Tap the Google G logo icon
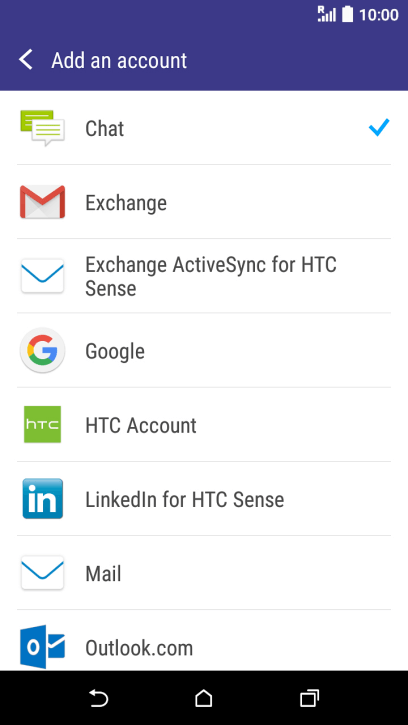The image size is (408, 725). click(42, 350)
